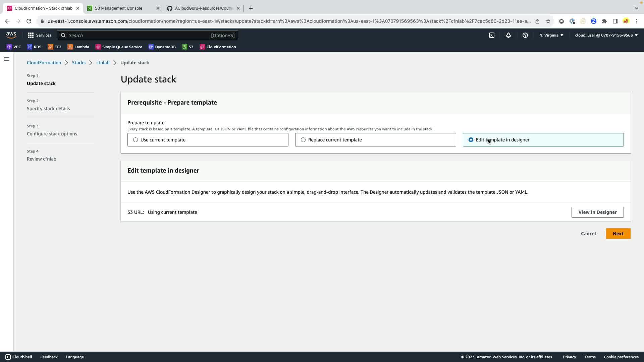Select Use current template radio option
Image resolution: width=644 pixels, height=362 pixels.
136,140
